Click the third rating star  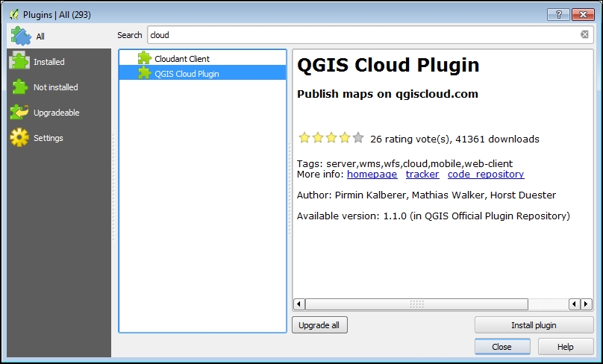pos(331,137)
